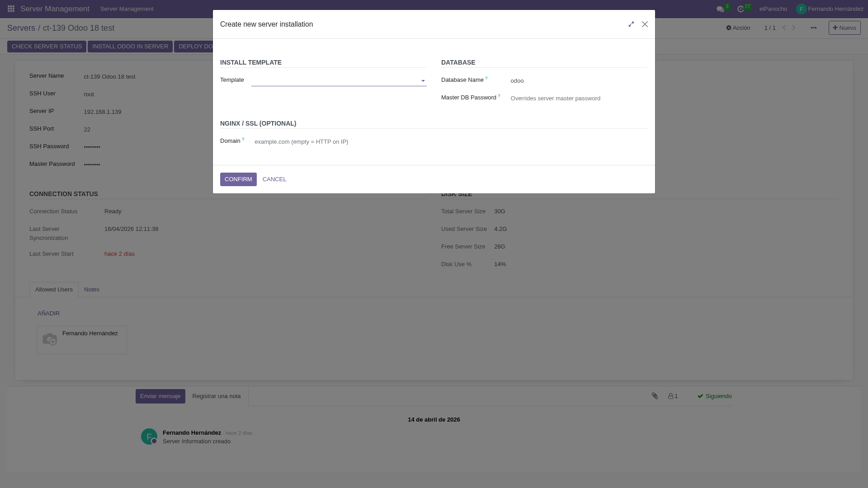
Task: Open the Acción gear dropdown
Action: click(738, 28)
